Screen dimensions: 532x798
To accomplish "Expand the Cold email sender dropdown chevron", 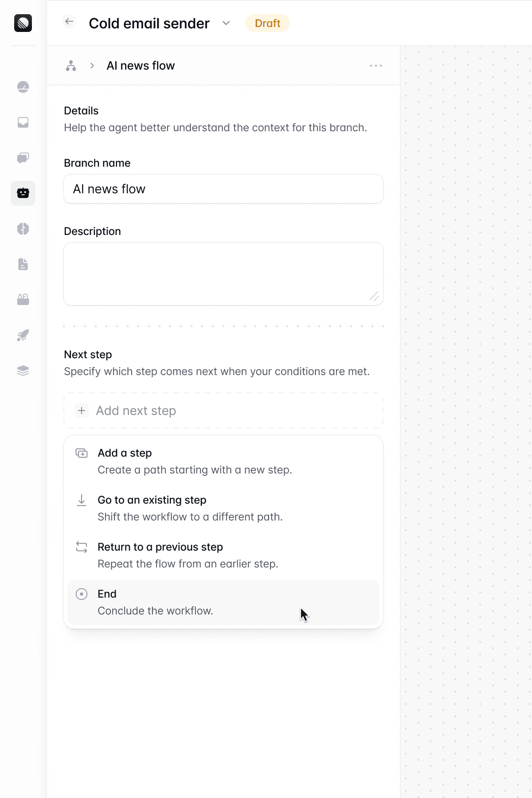I will 226,23.
